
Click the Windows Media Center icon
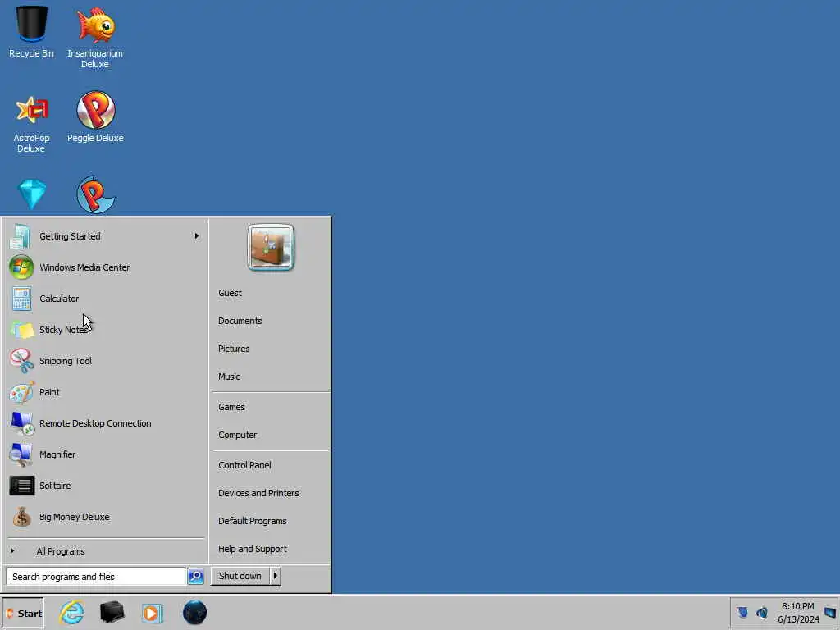click(x=21, y=267)
